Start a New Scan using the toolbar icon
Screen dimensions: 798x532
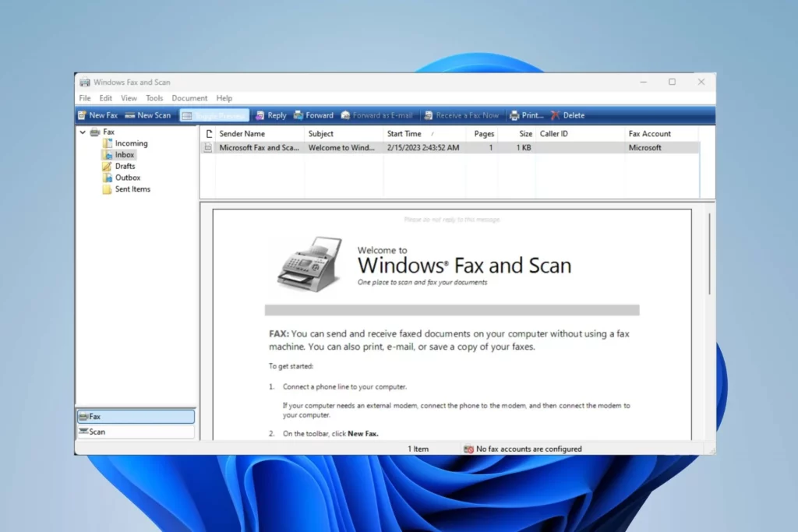(x=148, y=115)
